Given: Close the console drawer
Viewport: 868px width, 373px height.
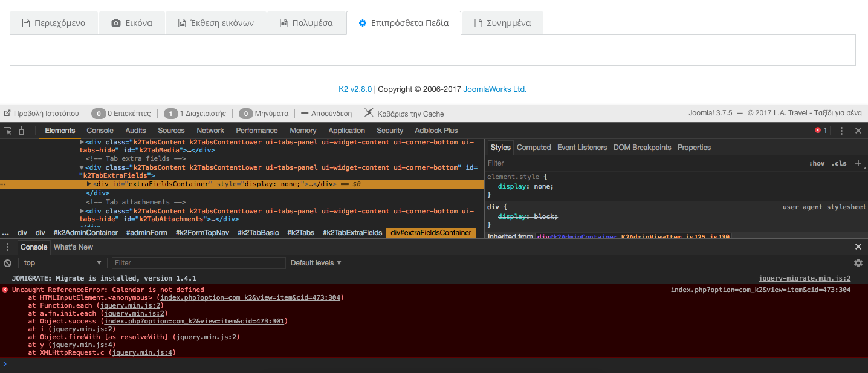Looking at the screenshot, I should 858,247.
